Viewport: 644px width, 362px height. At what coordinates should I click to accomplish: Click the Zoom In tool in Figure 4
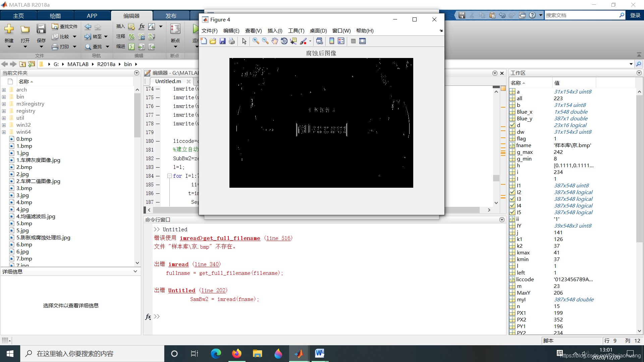click(256, 41)
